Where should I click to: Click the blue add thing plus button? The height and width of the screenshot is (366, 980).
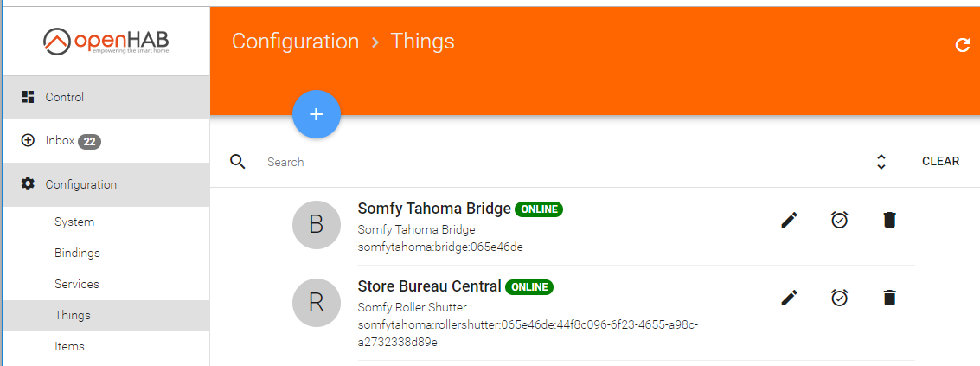(317, 114)
